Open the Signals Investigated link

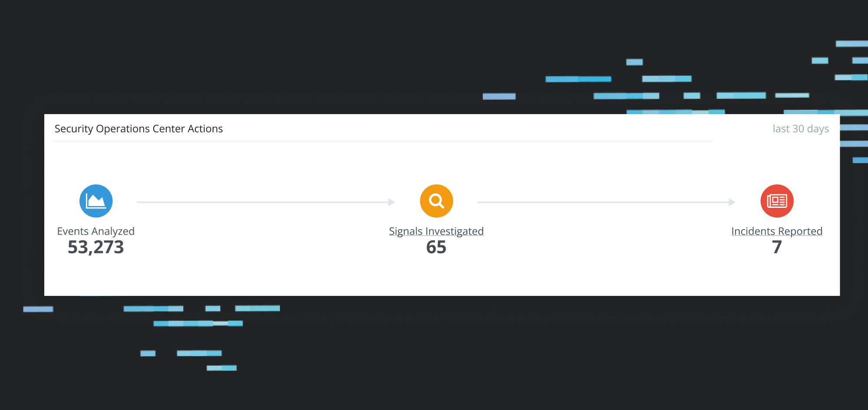tap(436, 231)
